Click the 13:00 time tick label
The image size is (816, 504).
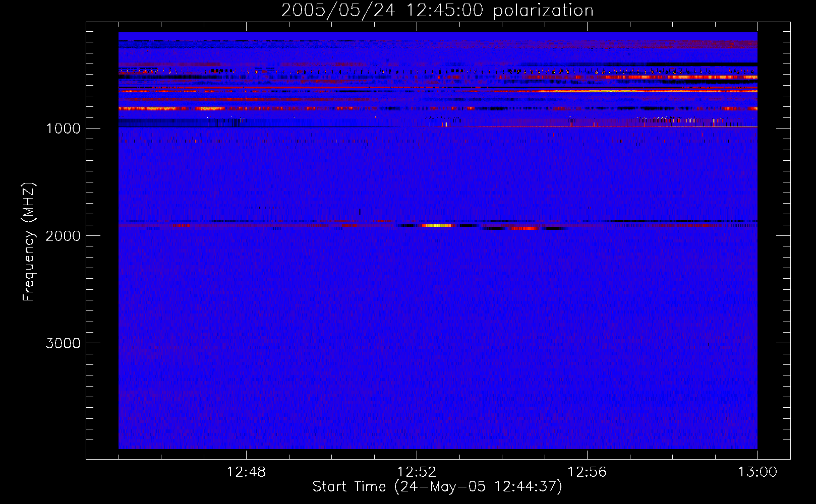tap(757, 472)
